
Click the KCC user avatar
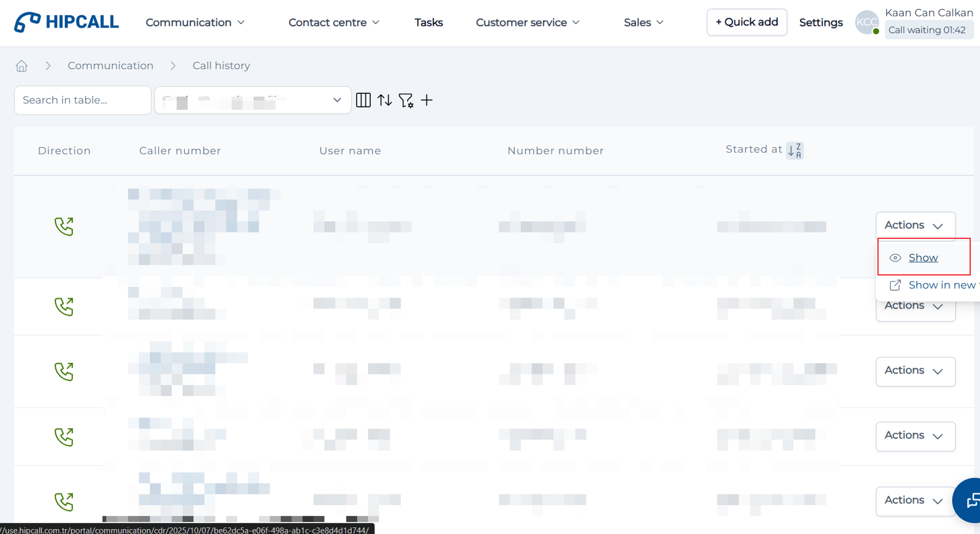[x=867, y=22]
